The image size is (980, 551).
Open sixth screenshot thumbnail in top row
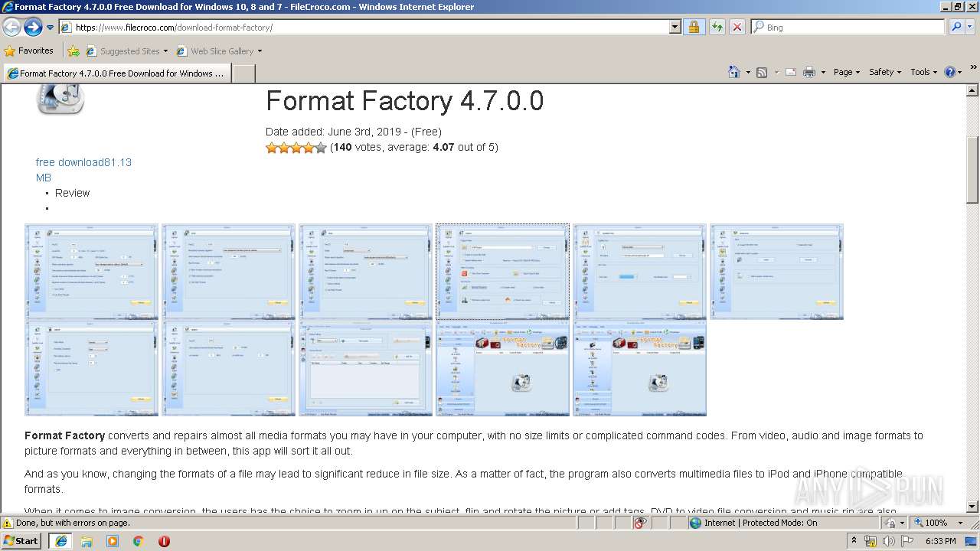[776, 272]
